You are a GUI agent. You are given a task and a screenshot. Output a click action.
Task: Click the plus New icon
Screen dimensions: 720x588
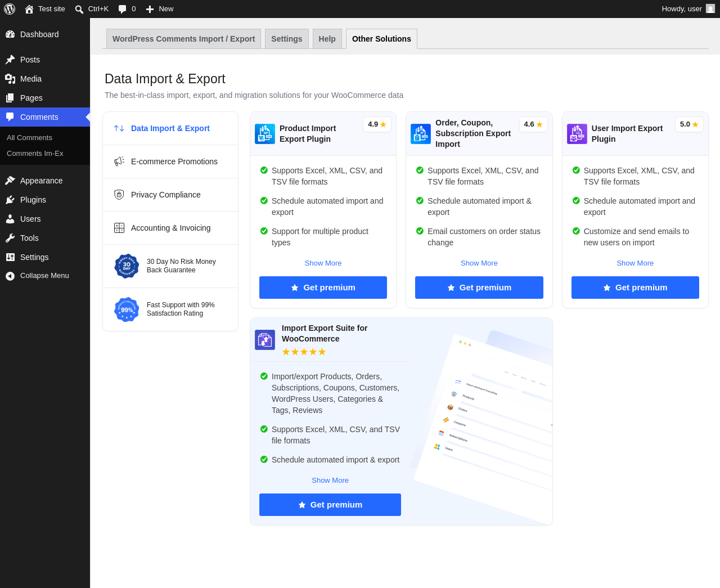(150, 9)
